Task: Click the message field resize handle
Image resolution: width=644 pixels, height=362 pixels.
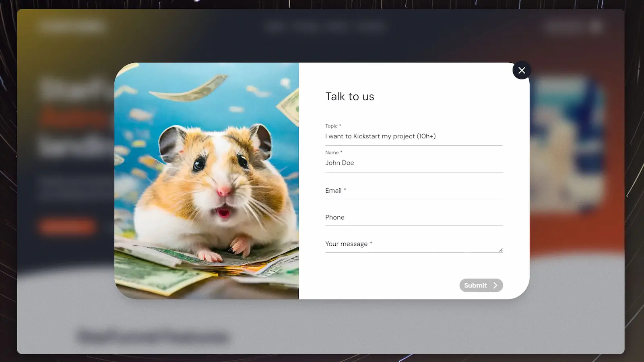Action: 501,250
